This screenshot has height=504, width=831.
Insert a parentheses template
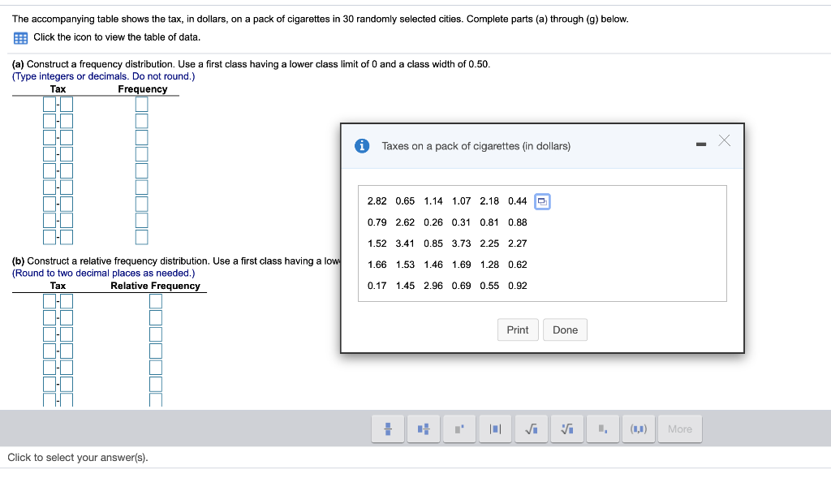click(x=638, y=429)
